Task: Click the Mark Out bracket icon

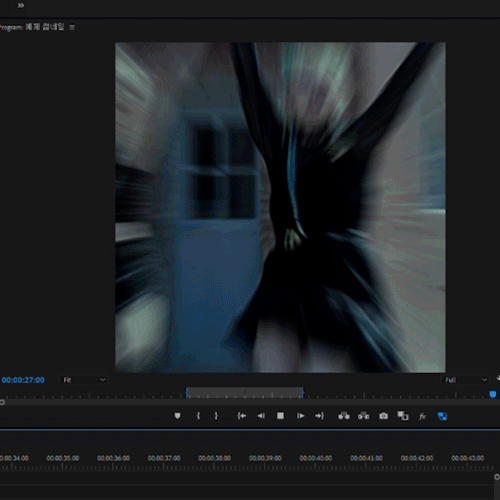Action: 216,416
